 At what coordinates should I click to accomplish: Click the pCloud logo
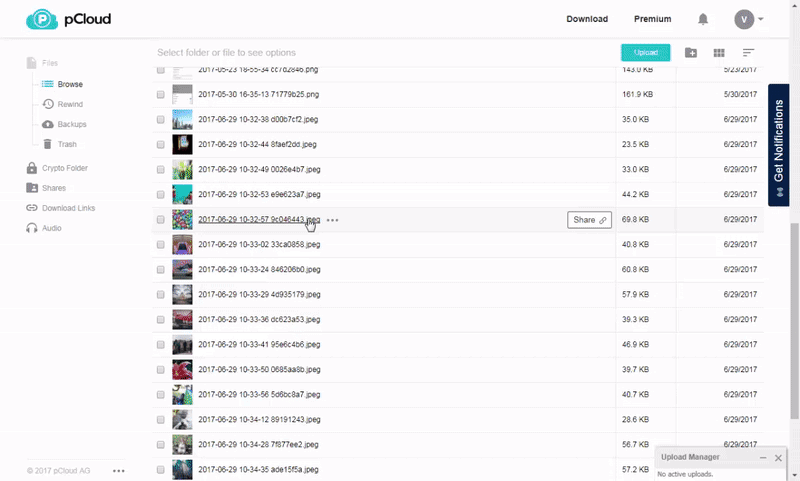(x=68, y=19)
